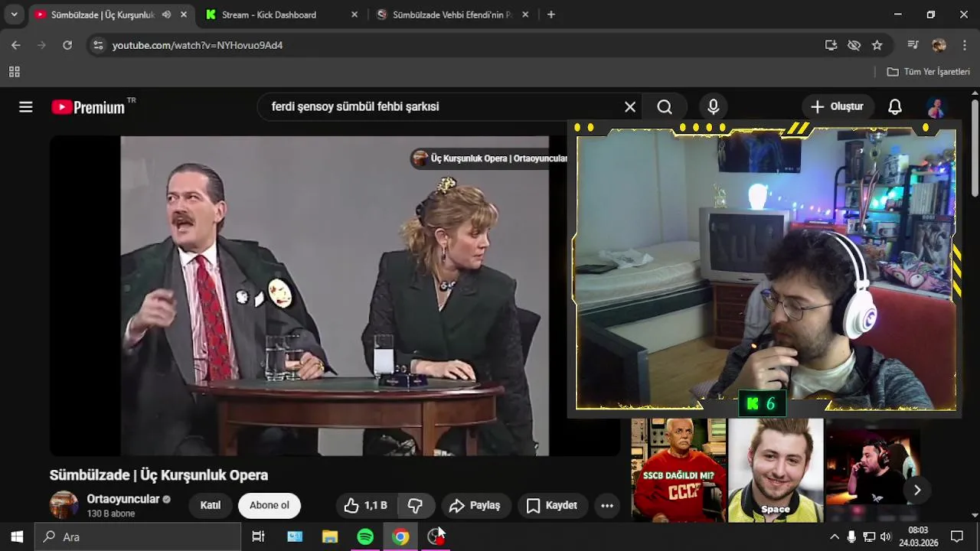Screen dimensions: 980x551
Task: Run search with magnifier button
Action: pyautogui.click(x=665, y=107)
